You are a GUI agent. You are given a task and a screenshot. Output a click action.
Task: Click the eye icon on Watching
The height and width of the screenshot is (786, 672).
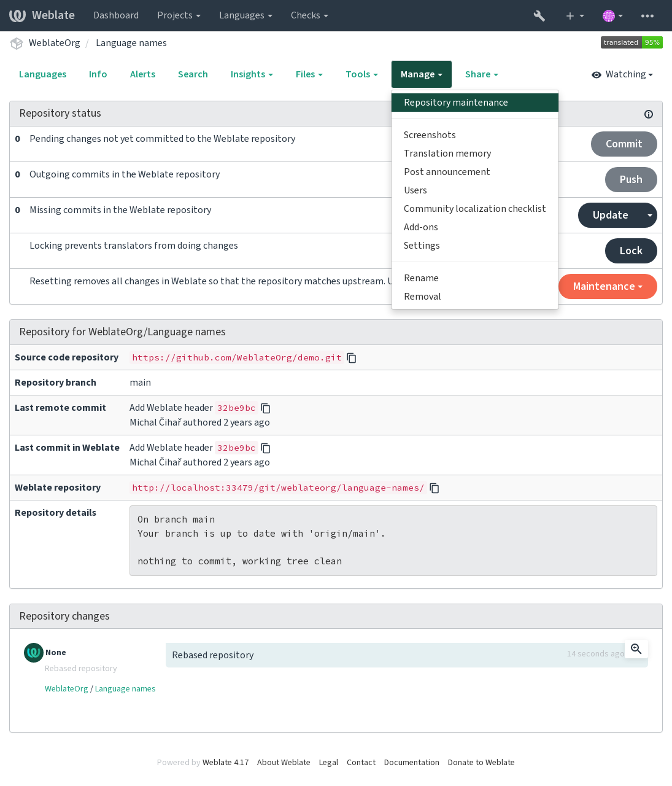tap(597, 75)
